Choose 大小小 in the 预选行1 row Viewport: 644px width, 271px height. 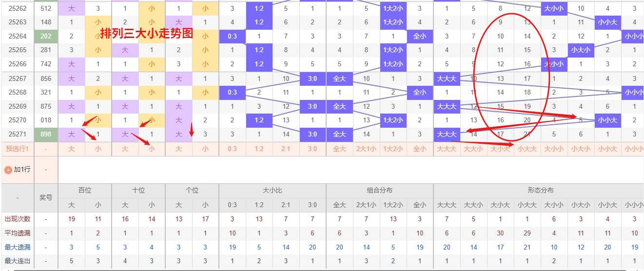[554, 149]
